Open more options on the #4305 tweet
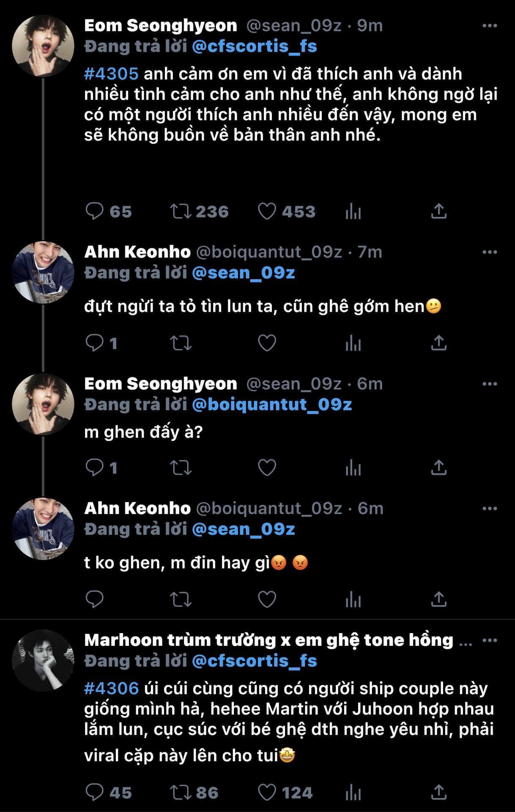515x812 pixels. pyautogui.click(x=489, y=26)
